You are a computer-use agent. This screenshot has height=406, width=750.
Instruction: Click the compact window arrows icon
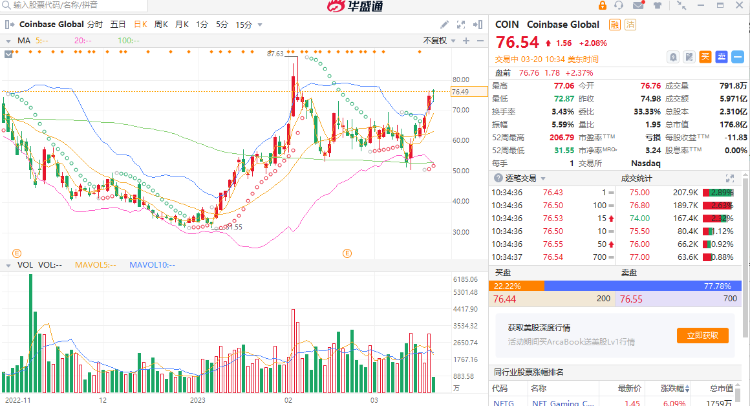pyautogui.click(x=681, y=5)
